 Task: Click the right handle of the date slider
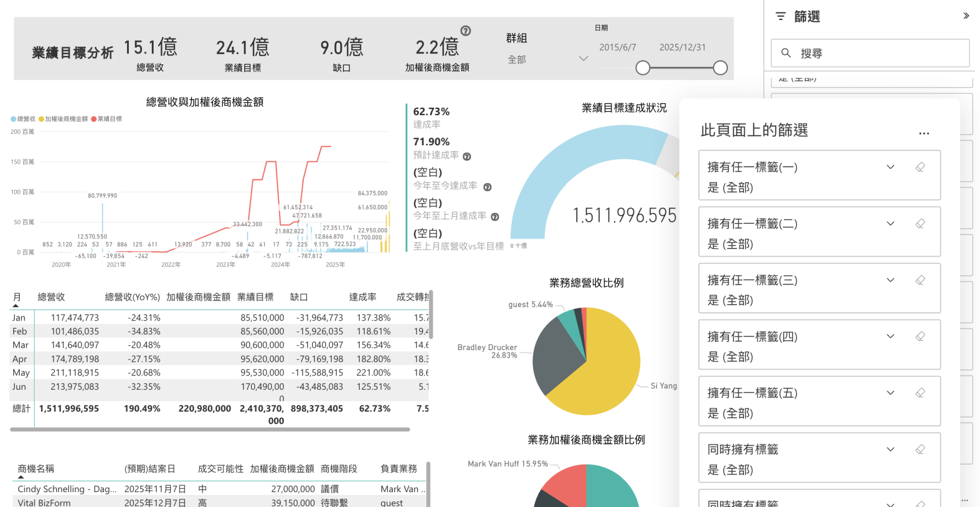(x=720, y=67)
